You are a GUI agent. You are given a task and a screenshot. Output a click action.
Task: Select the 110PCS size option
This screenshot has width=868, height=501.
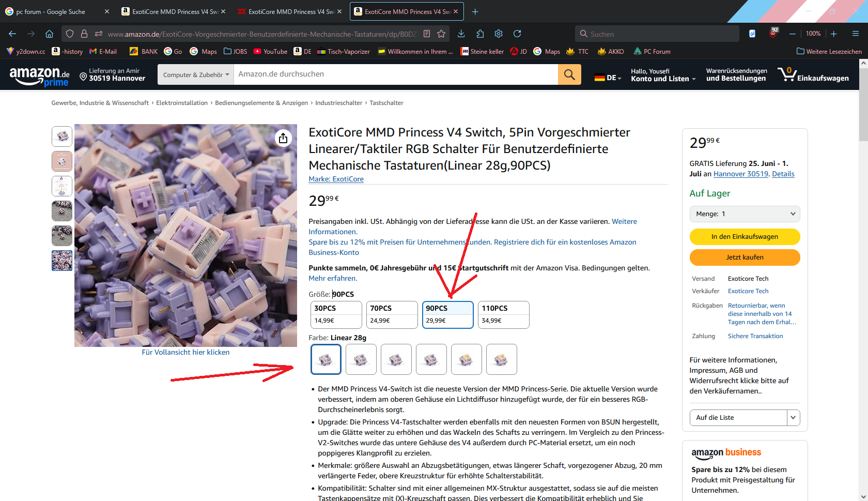coord(503,314)
